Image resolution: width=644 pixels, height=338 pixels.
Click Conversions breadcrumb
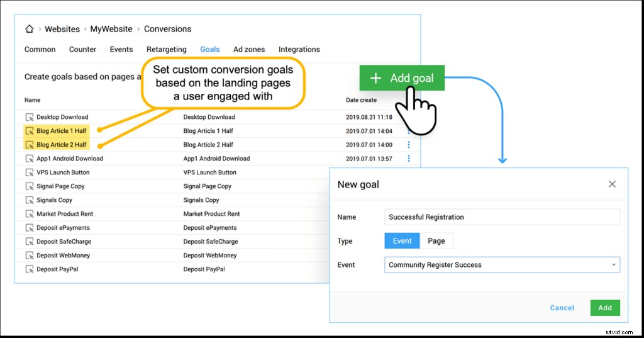(167, 29)
